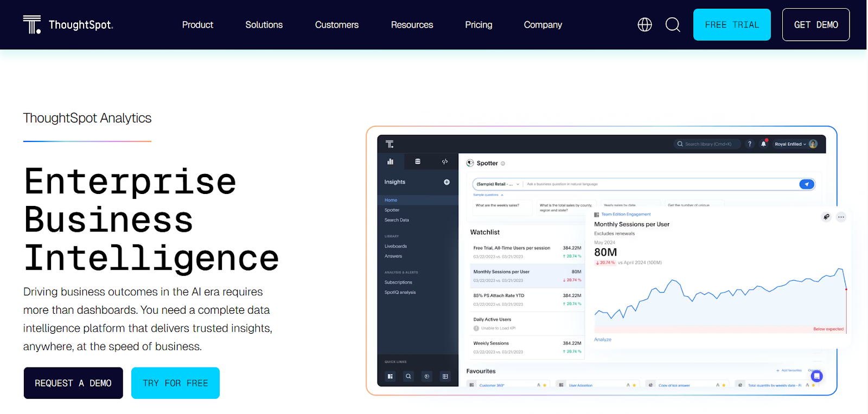Click the search quick link icon
This screenshot has width=868, height=414.
[x=409, y=376]
